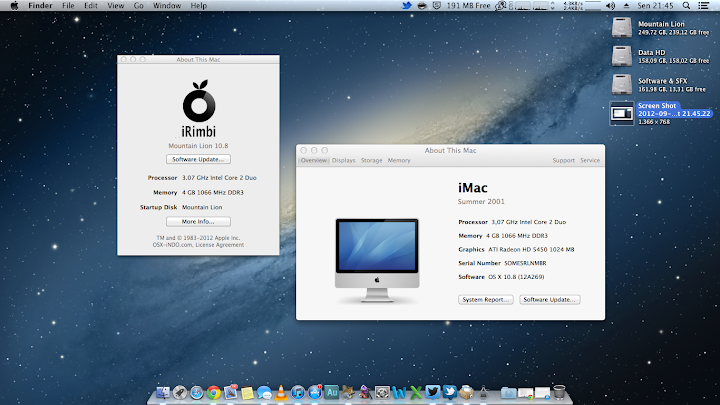
Task: Open the Trash in the Dock
Action: (559, 392)
